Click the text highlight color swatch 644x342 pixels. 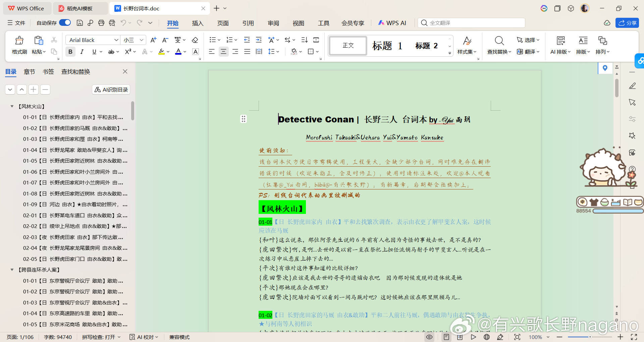click(162, 52)
